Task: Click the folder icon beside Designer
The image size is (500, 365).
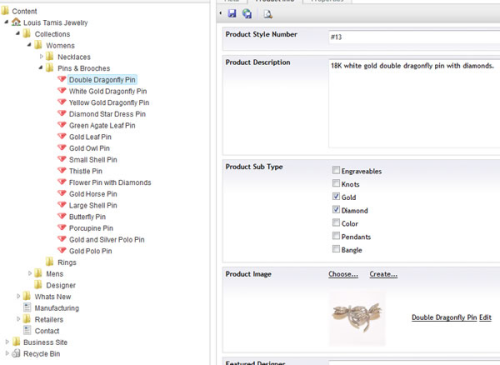Action: 38,284
